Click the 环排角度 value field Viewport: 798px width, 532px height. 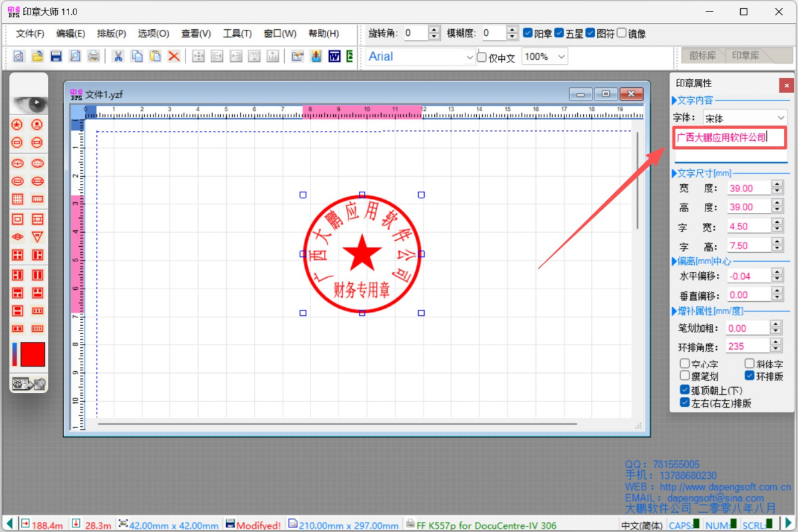pos(747,346)
